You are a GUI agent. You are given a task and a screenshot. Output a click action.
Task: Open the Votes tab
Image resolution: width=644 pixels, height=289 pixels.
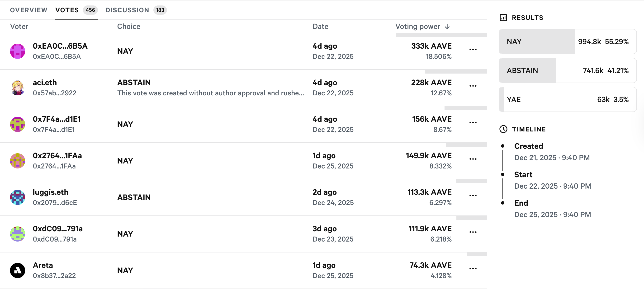67,10
